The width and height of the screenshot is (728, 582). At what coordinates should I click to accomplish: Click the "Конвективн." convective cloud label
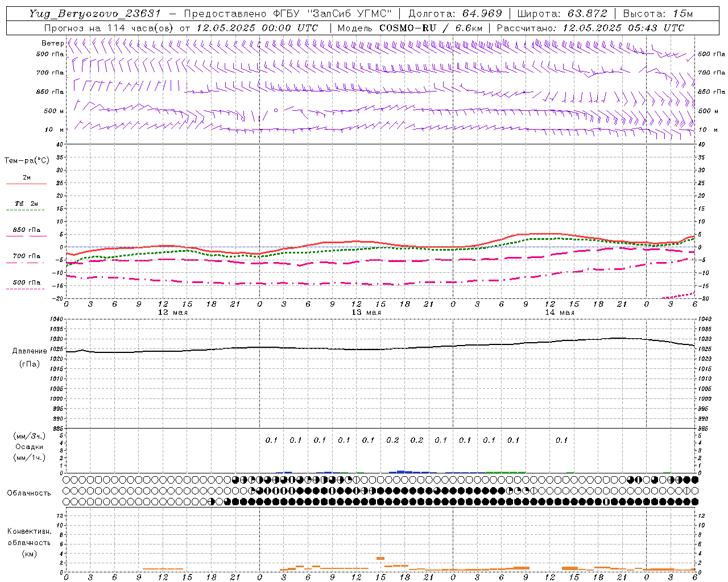pos(29,531)
